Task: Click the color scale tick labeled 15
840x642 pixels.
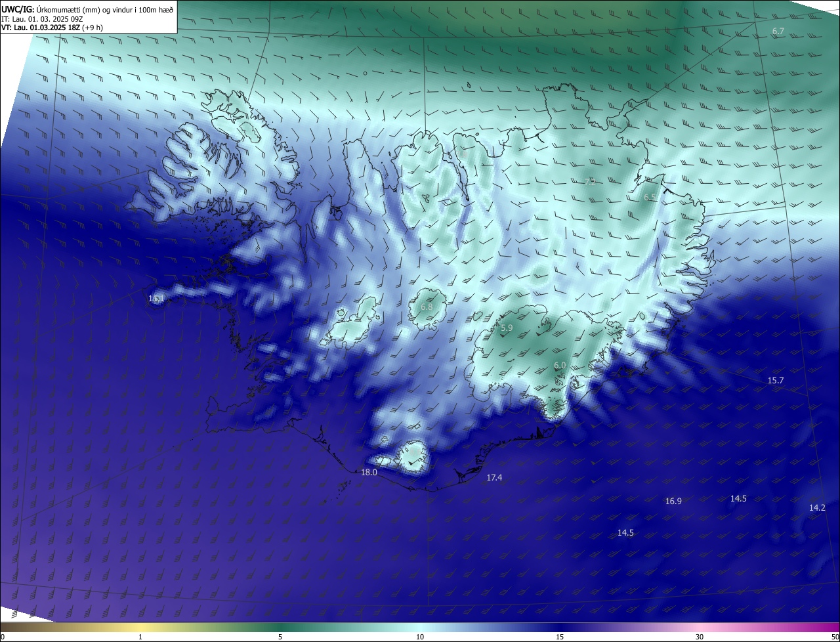Action: click(x=560, y=637)
